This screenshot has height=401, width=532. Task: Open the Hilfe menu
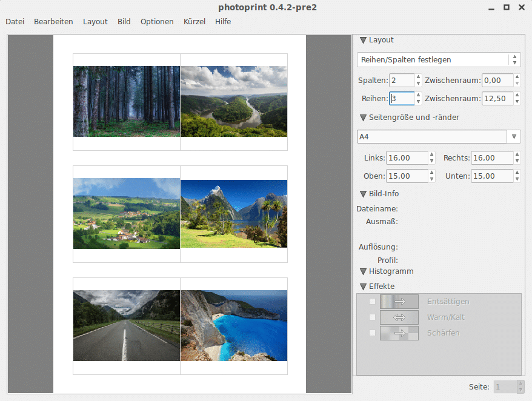click(x=223, y=22)
